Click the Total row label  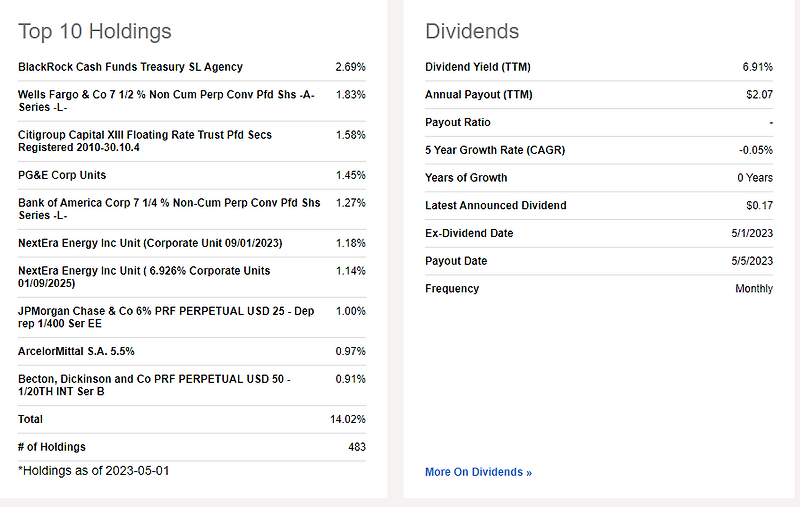(x=30, y=419)
